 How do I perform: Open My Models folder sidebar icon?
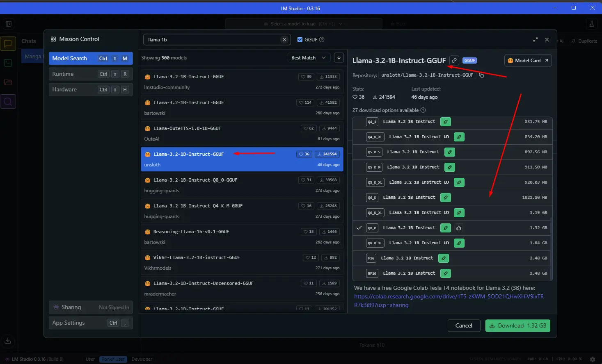click(x=8, y=82)
